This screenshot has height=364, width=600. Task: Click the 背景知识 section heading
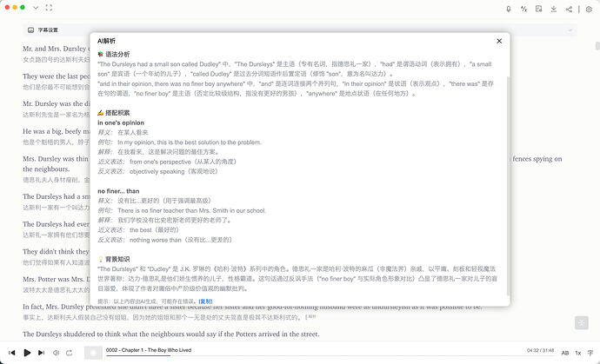(x=114, y=259)
